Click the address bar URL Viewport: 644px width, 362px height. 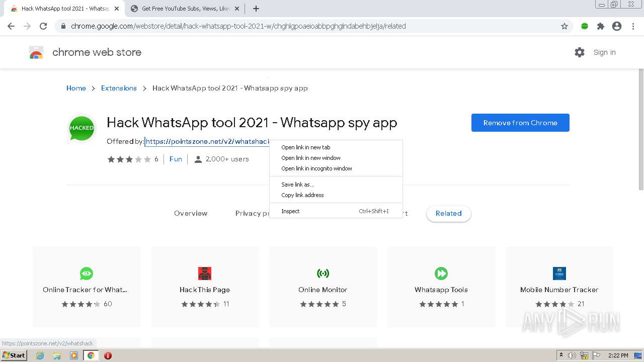pyautogui.click(x=238, y=26)
